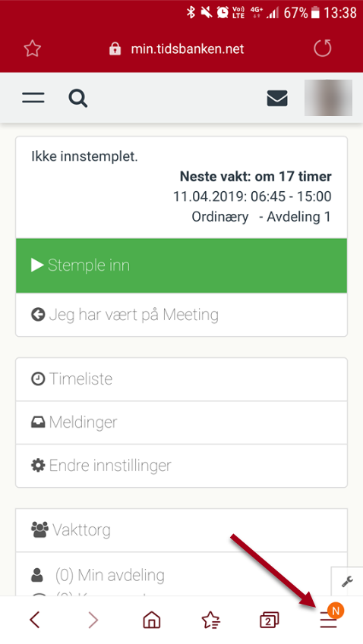Image resolution: width=363 pixels, height=644 pixels.
Task: Open browser tabs switcher showing 2
Action: click(270, 620)
